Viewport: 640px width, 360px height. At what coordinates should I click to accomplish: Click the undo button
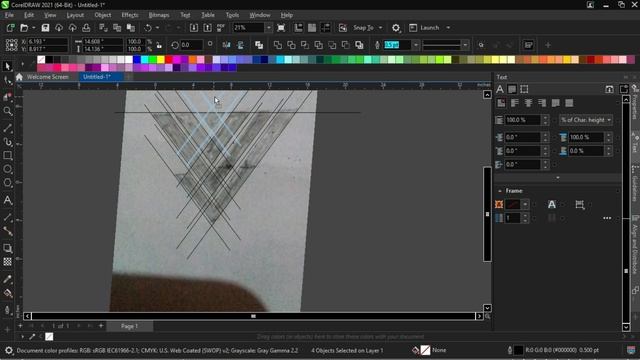pyautogui.click(x=148, y=28)
